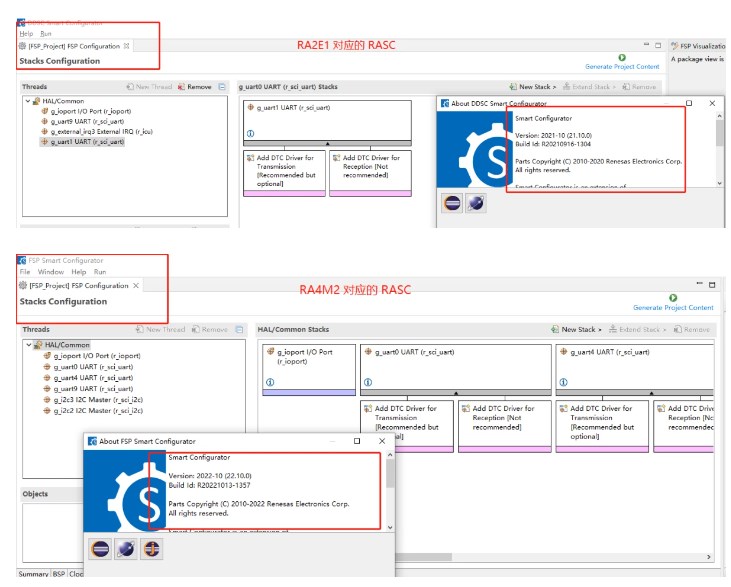Viewport: 731px width, 587px height.
Task: Click info icon on g_uart4 stack block
Action: tap(563, 382)
